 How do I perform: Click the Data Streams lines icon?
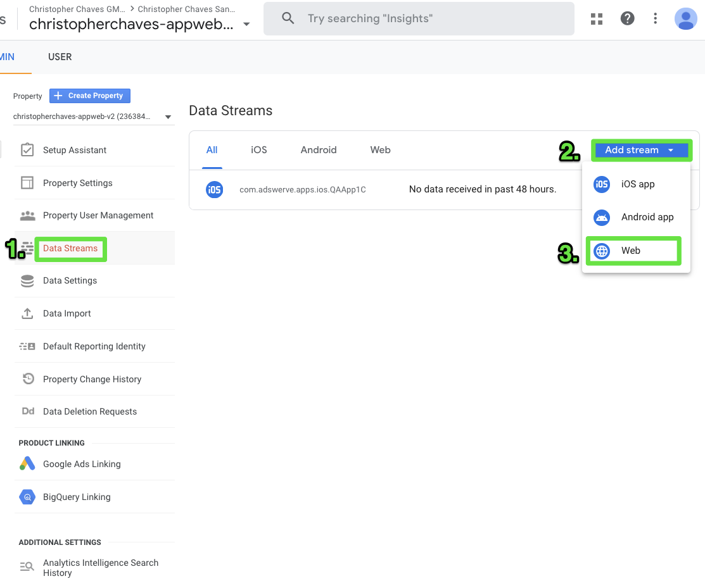[x=27, y=248]
